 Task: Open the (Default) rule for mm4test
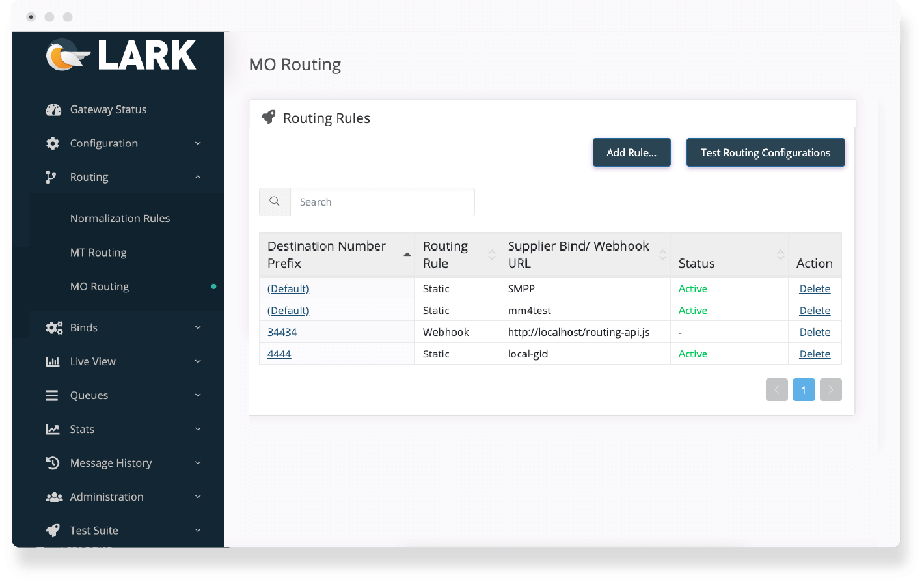point(288,311)
